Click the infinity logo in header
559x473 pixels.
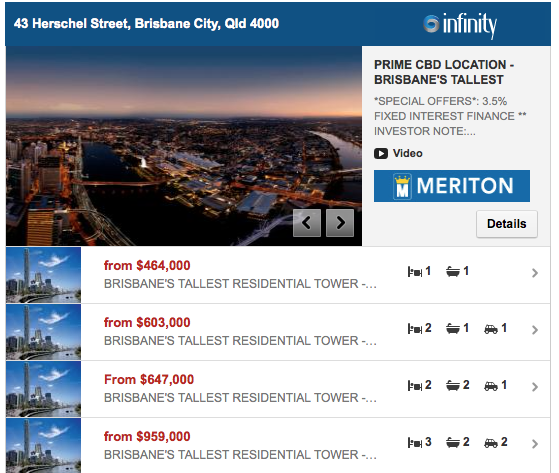460,25
